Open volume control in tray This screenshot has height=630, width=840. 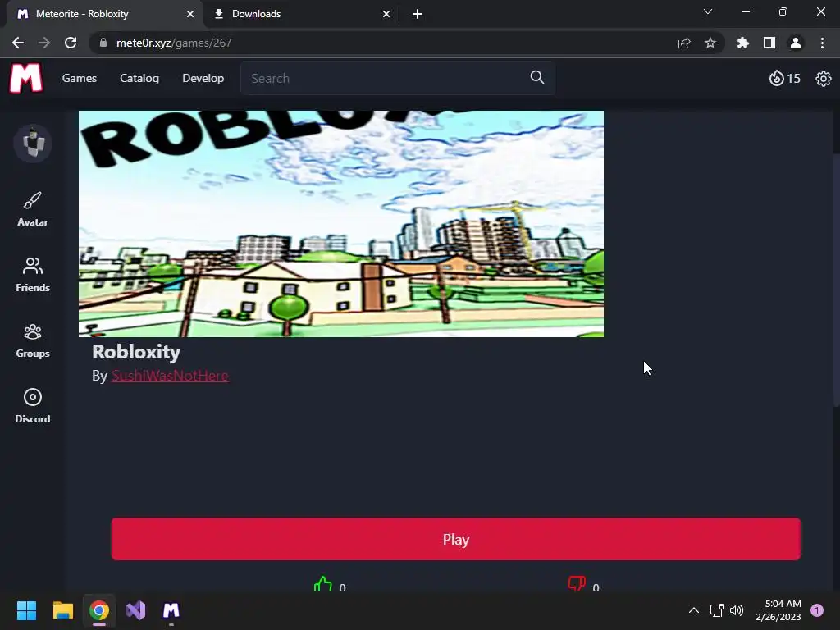pyautogui.click(x=737, y=610)
